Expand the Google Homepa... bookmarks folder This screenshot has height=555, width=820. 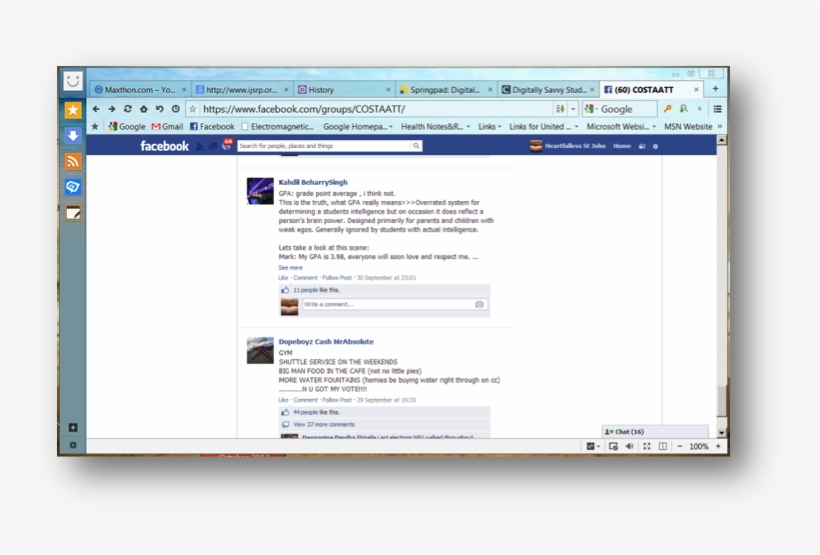pyautogui.click(x=358, y=127)
